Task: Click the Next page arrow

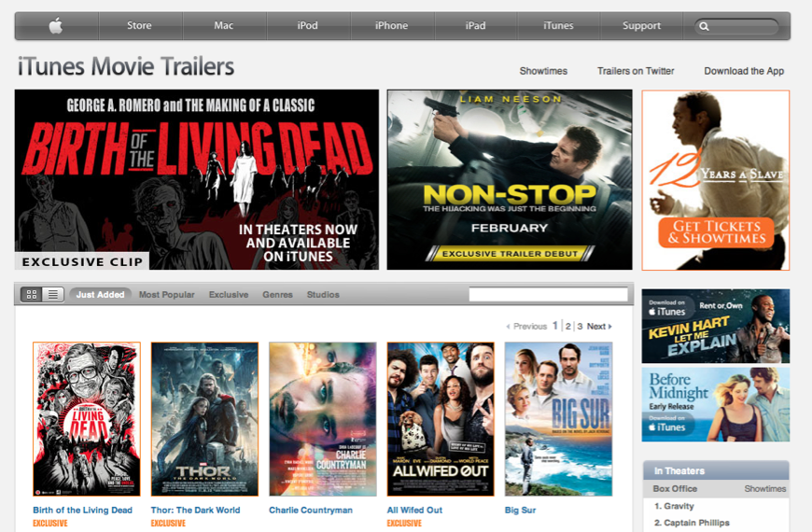Action: tap(610, 327)
